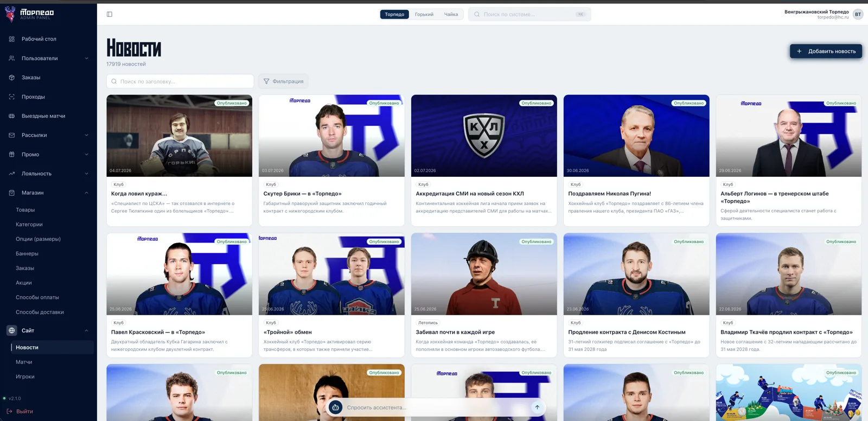The width and height of the screenshot is (868, 421).
Task: Open Игроки in the site menu
Action: coord(25,377)
